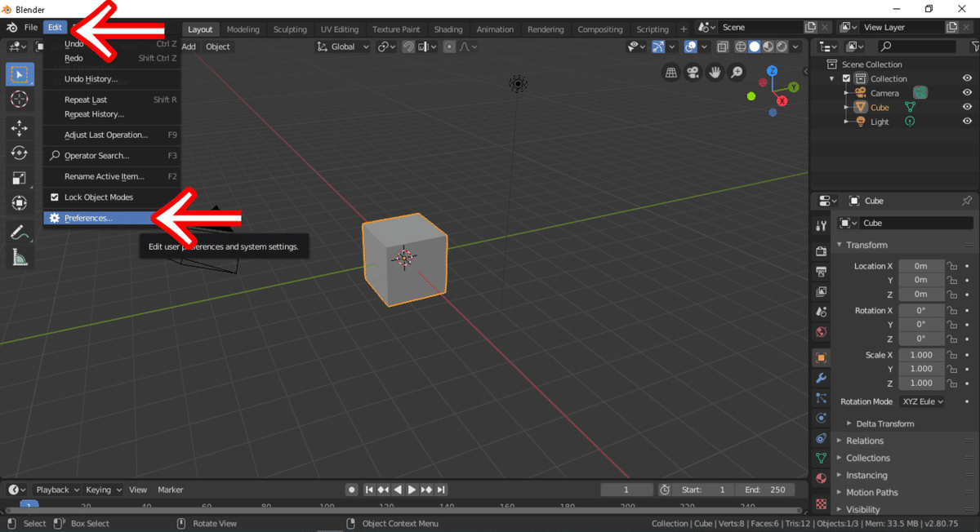Screen dimensions: 980x532
Task: Jump to the timeline end frame button
Action: point(441,490)
